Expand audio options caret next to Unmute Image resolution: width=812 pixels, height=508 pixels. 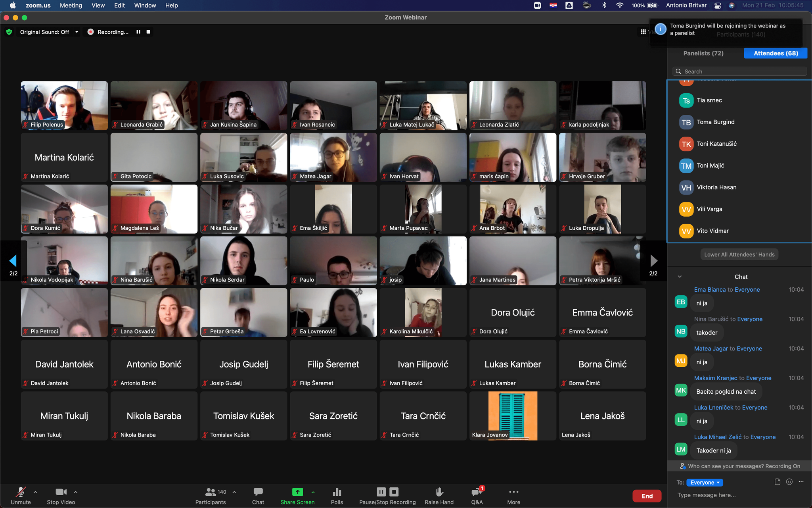click(x=35, y=492)
